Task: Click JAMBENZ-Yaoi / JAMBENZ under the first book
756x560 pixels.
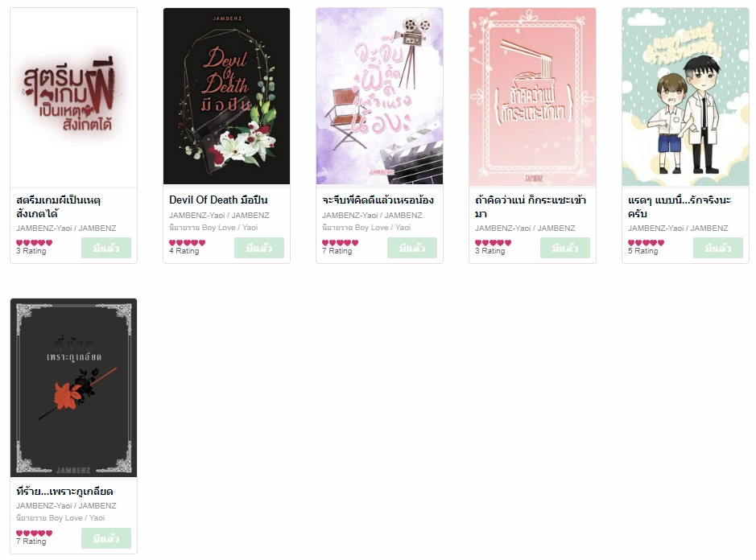Action: point(66,228)
